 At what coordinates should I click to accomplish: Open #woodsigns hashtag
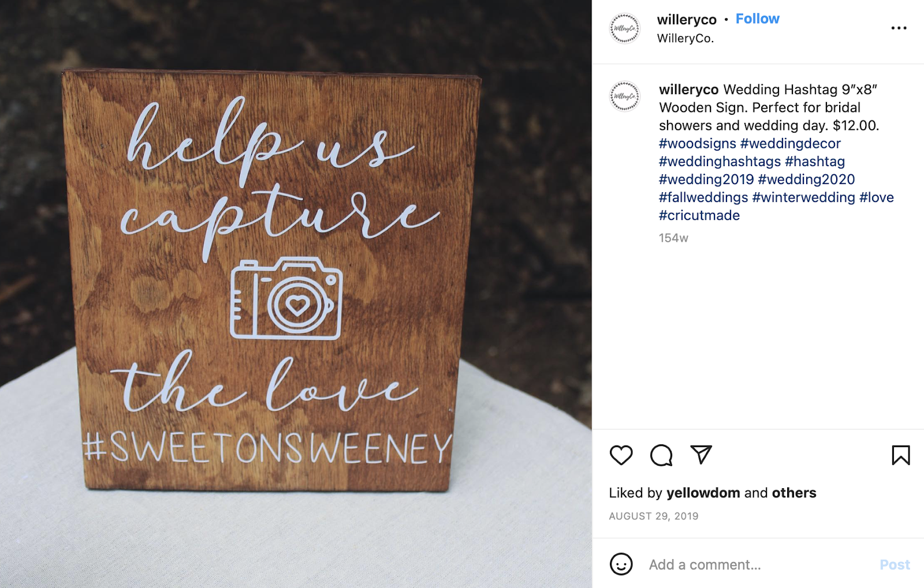click(x=698, y=144)
